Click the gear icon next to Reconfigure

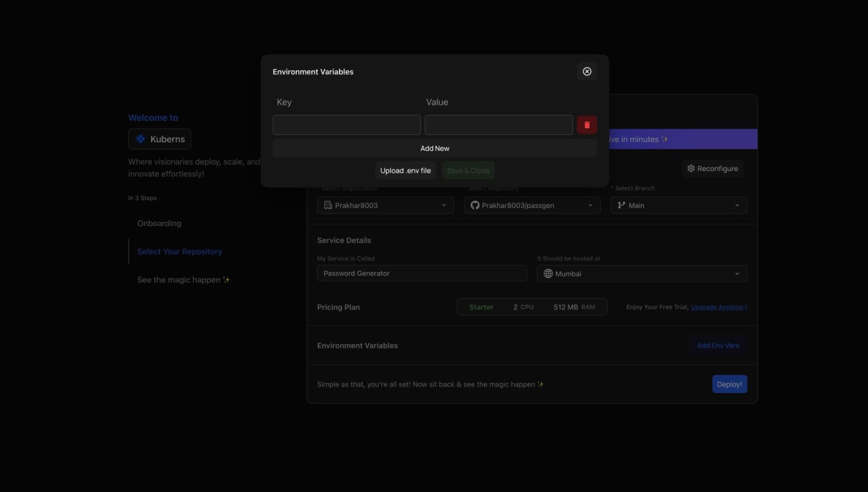(x=691, y=168)
